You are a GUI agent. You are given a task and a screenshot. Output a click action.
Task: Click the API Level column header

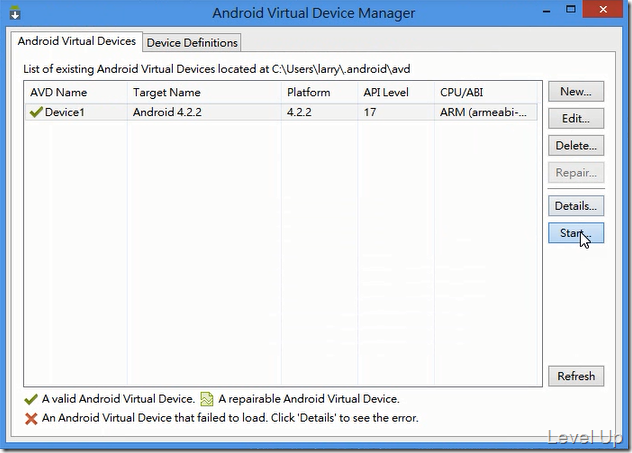[x=396, y=92]
